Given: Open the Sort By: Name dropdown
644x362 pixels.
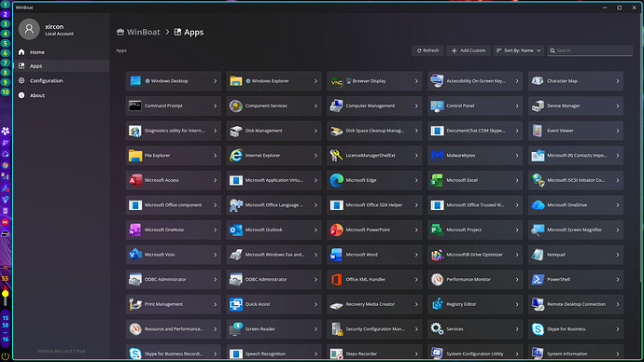Looking at the screenshot, I should coord(519,50).
